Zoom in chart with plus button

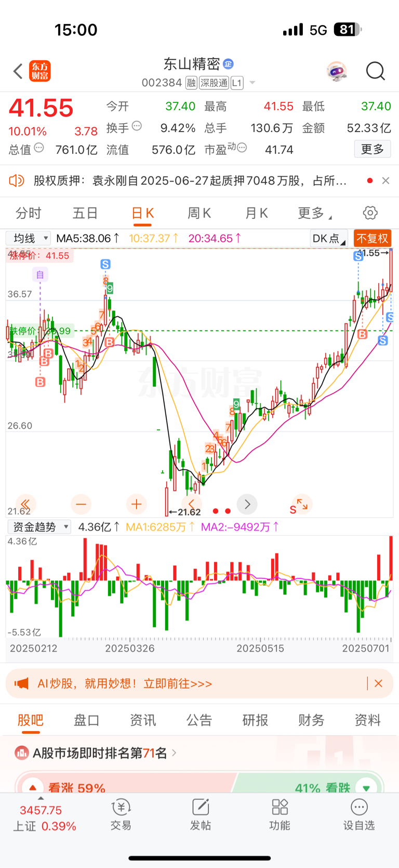coord(136,504)
